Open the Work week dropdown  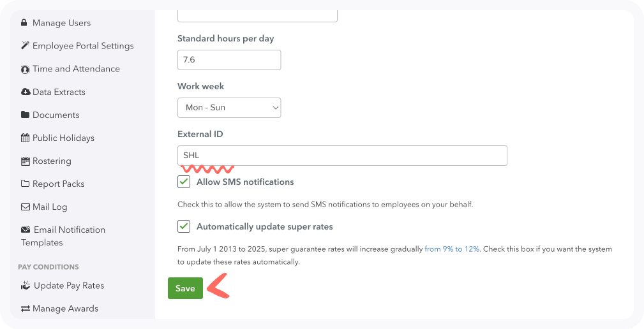pyautogui.click(x=229, y=108)
